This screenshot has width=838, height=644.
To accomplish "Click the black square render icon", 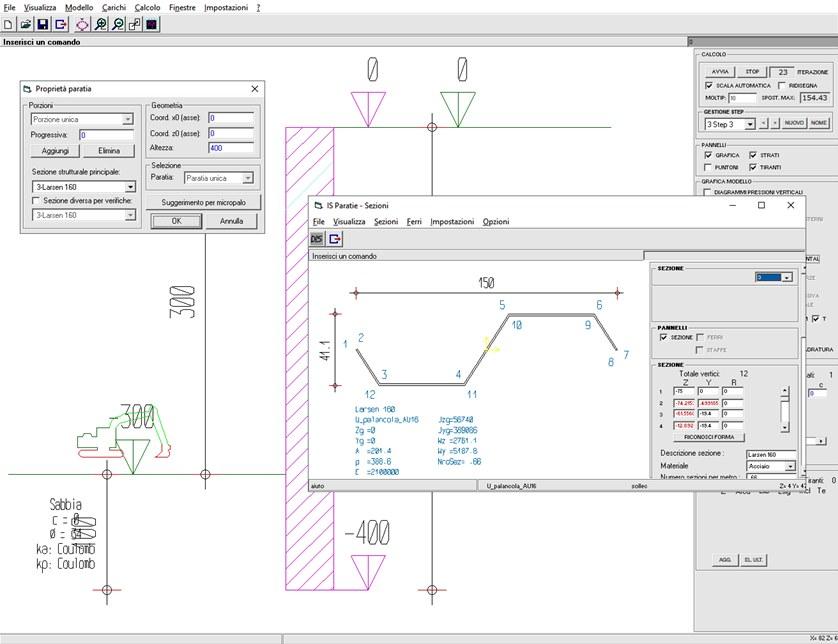I will pyautogui.click(x=152, y=24).
